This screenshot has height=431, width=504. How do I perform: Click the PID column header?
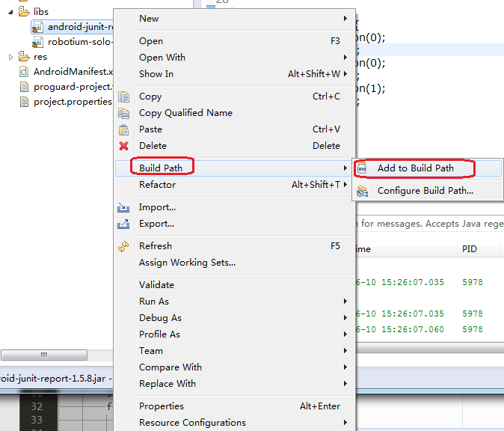[470, 249]
